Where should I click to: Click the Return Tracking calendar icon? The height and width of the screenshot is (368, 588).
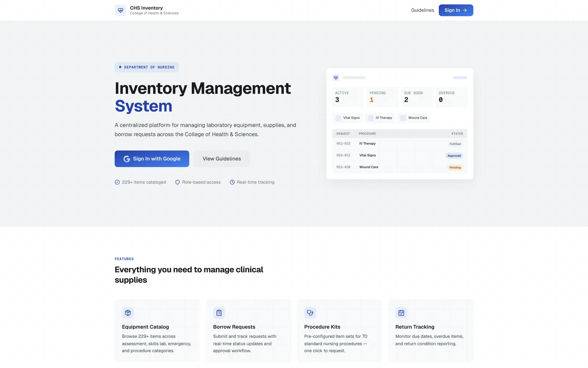[401, 313]
